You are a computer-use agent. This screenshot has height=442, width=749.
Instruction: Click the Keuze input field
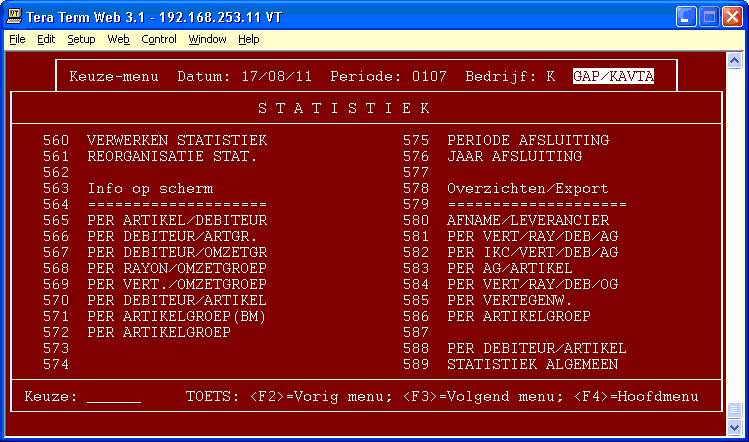[113, 397]
